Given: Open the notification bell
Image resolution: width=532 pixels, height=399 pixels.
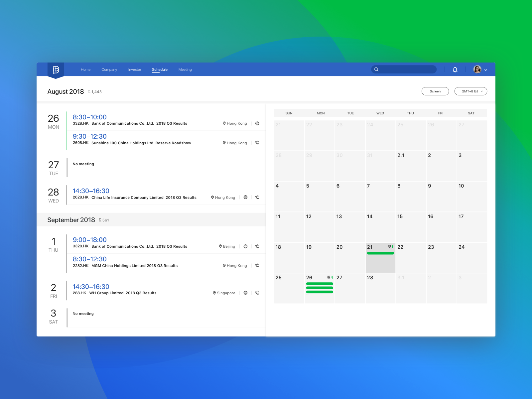Looking at the screenshot, I should (455, 69).
